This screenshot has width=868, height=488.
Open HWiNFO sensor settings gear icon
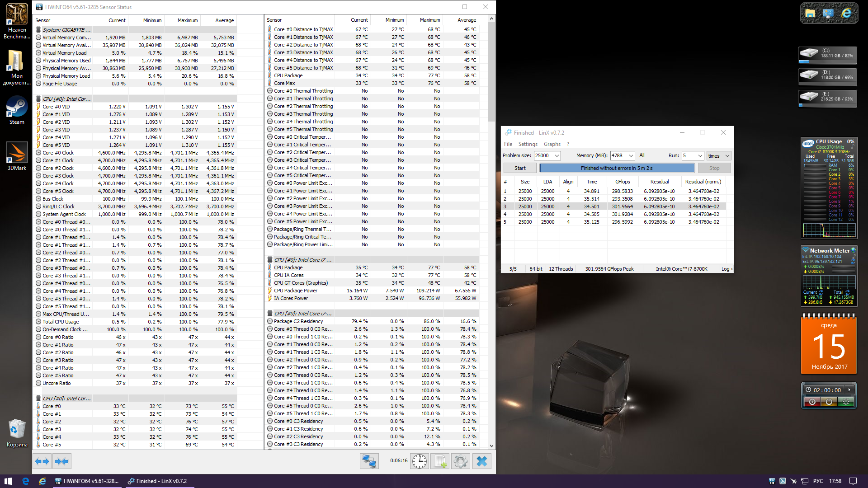[x=461, y=461]
